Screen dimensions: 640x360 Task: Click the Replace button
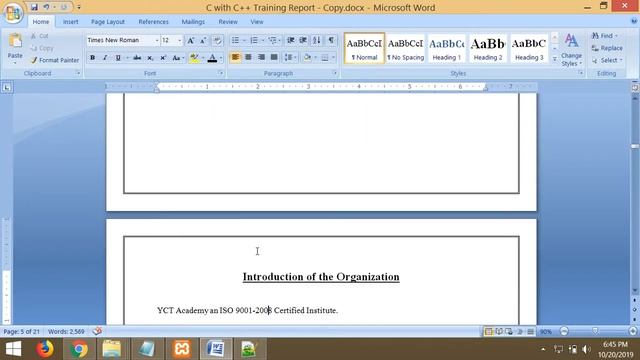click(607, 48)
